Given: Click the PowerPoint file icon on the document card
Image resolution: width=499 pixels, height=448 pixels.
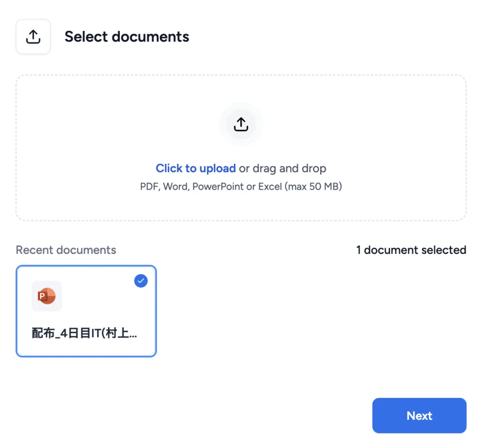Looking at the screenshot, I should coord(47,296).
